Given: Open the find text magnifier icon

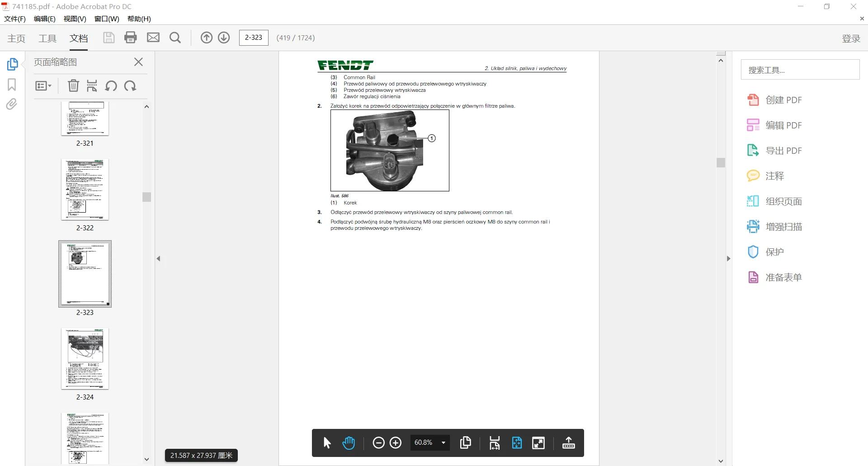Looking at the screenshot, I should click(175, 38).
